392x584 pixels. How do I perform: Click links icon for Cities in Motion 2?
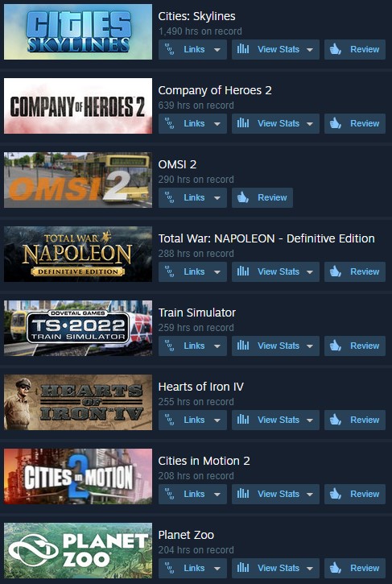170,494
